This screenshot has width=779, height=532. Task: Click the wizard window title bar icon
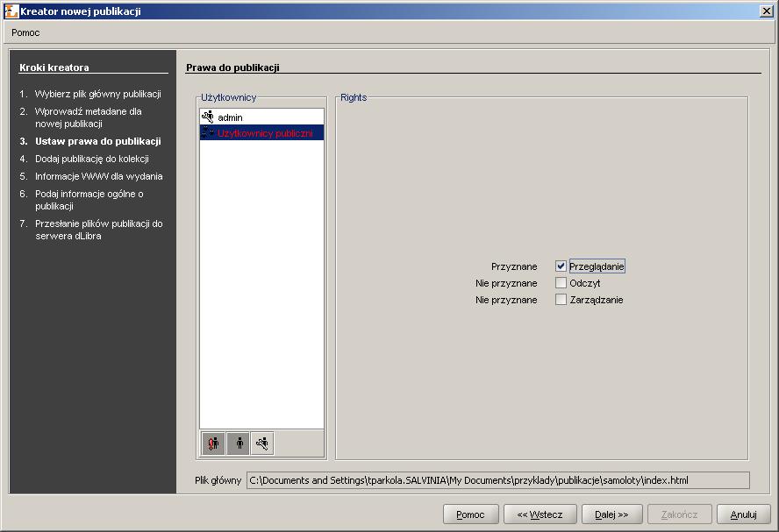point(11,11)
